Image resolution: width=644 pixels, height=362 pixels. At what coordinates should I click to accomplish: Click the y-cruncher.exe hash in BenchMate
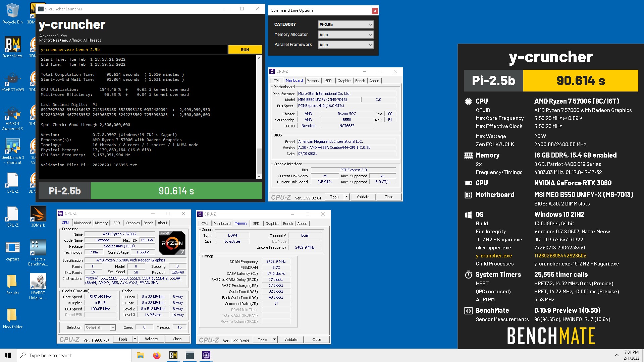[560, 255]
